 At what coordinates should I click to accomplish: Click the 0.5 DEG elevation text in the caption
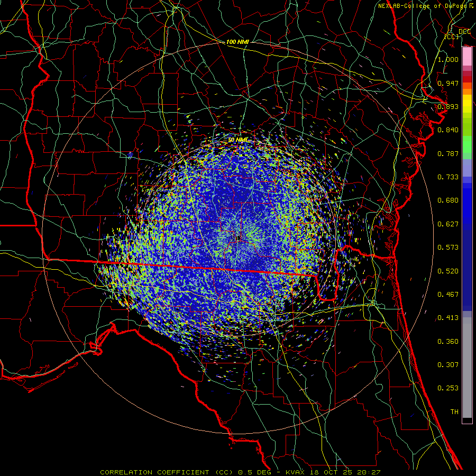(x=255, y=472)
